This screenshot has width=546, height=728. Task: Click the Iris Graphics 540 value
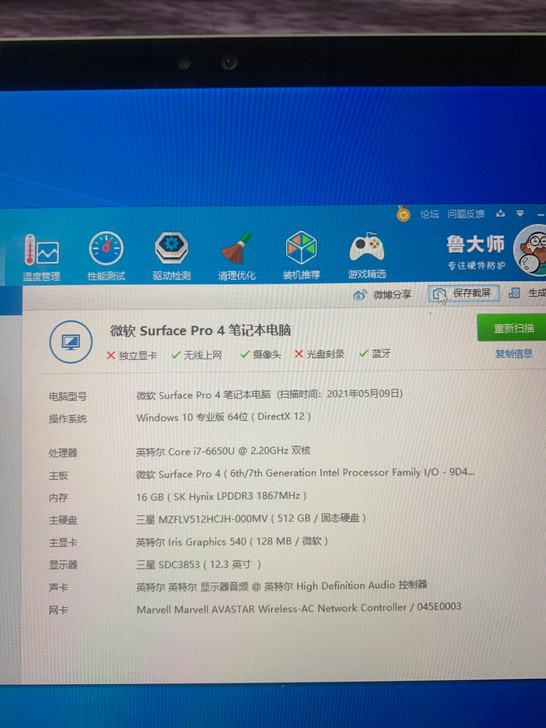point(232,541)
